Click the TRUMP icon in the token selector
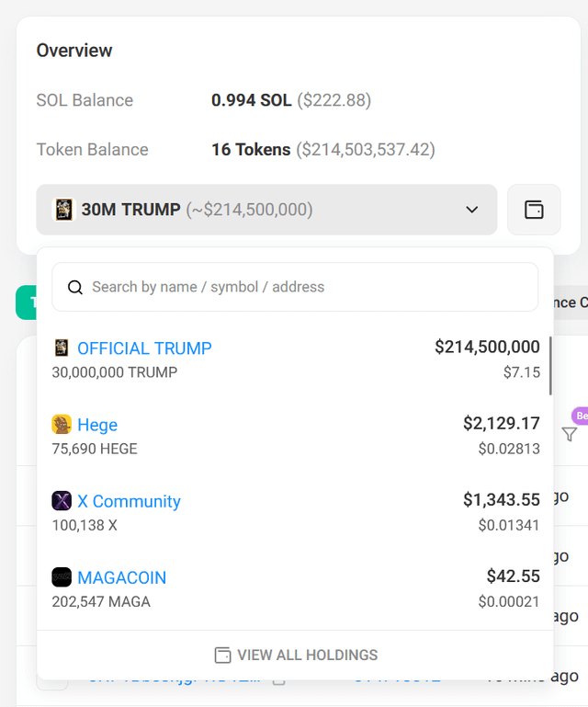Image resolution: width=588 pixels, height=707 pixels. point(64,210)
